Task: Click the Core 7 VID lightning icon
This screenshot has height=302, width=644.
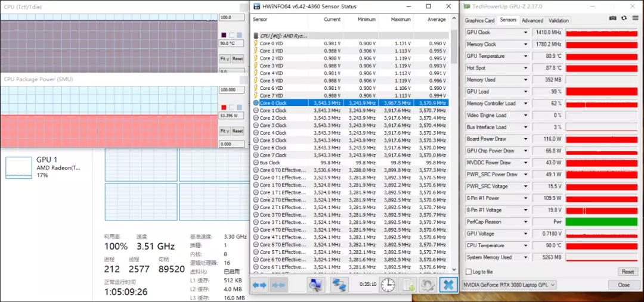Action: [x=256, y=96]
